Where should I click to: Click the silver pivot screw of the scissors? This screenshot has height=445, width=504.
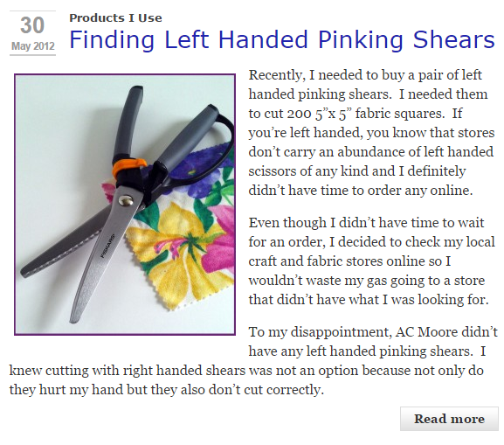pyautogui.click(x=126, y=200)
